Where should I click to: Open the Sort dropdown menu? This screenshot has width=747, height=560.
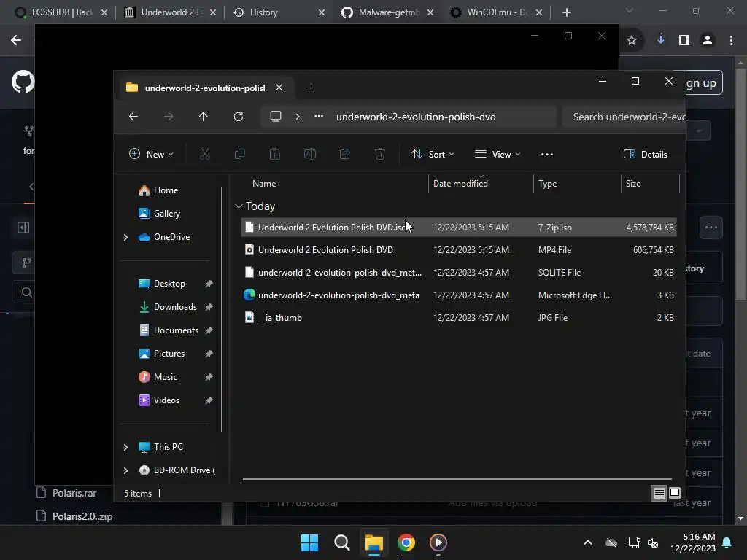433,155
